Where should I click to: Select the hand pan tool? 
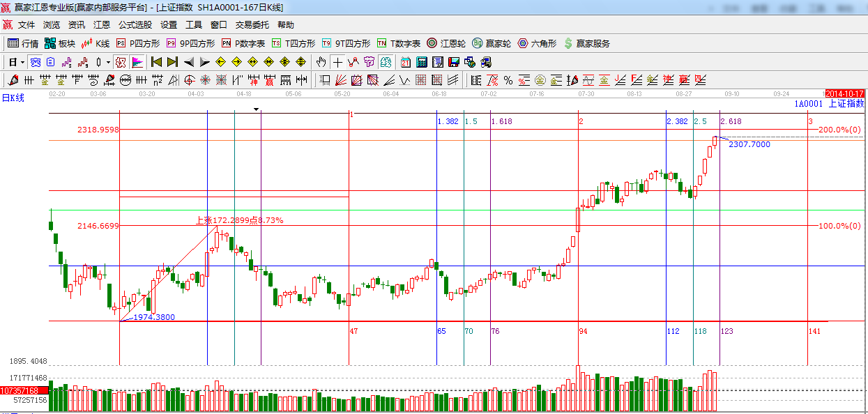321,62
